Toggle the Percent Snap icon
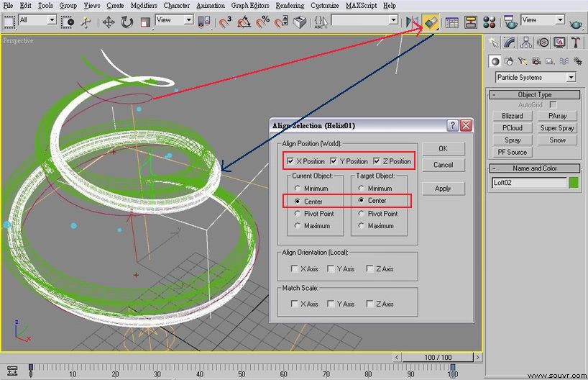The height and width of the screenshot is (380, 588). click(263, 22)
